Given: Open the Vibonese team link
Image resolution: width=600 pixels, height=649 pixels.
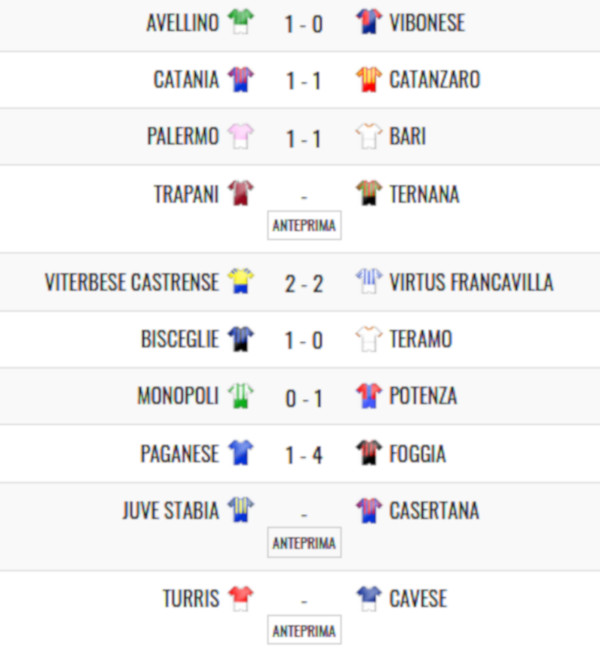Looking at the screenshot, I should [427, 23].
